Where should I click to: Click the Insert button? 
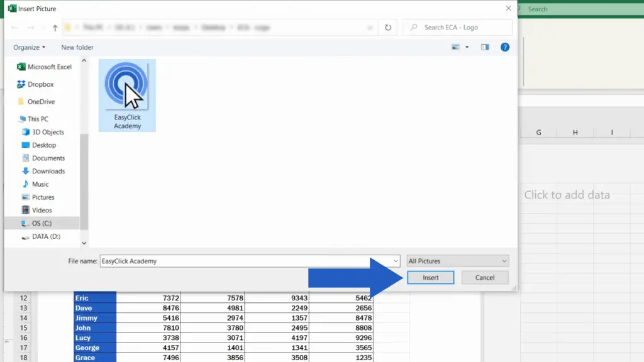(x=430, y=277)
